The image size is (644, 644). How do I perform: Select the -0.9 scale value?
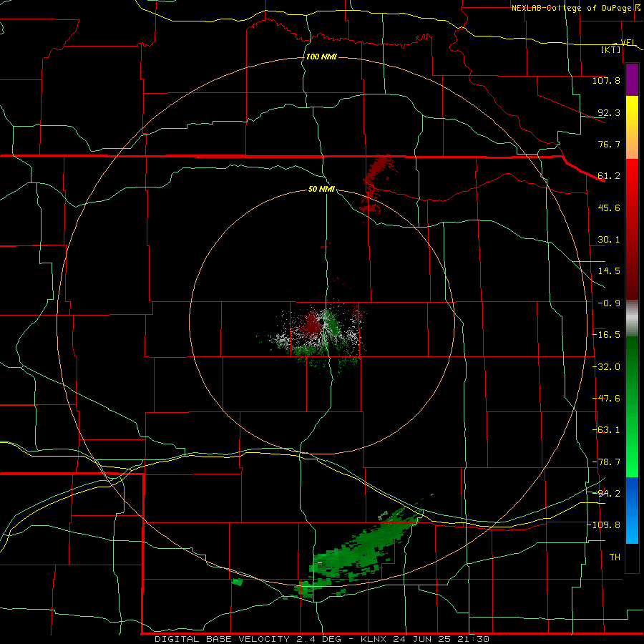pos(609,303)
